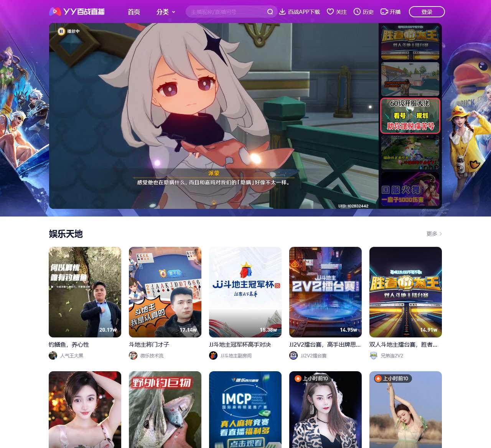The image size is (491, 448).
Task: Pause the featured stream with pause icon
Action: [x=61, y=31]
